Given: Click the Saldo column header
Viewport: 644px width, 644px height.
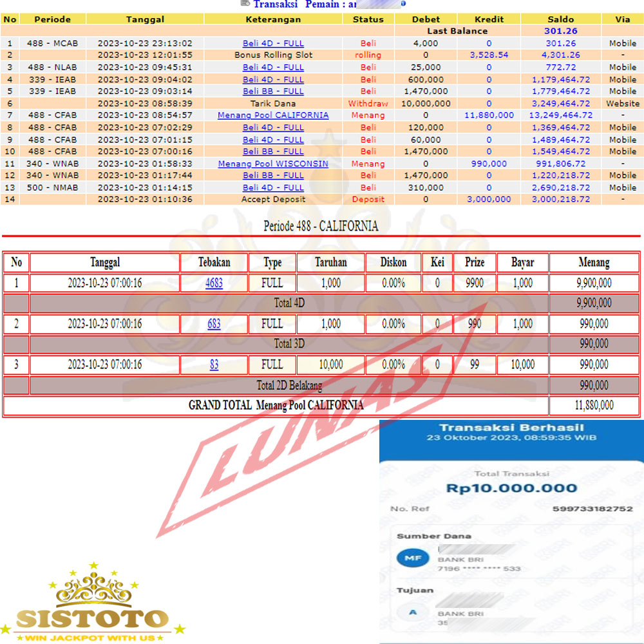Looking at the screenshot, I should tap(560, 19).
